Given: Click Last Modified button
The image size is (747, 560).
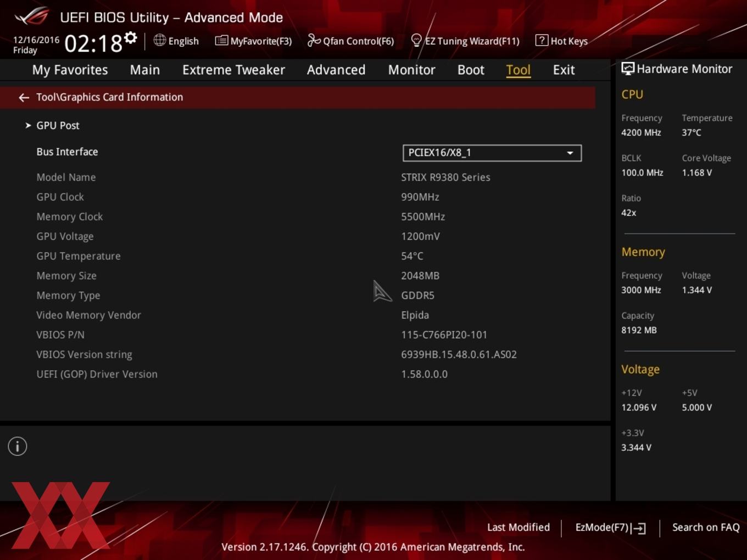Looking at the screenshot, I should (518, 527).
